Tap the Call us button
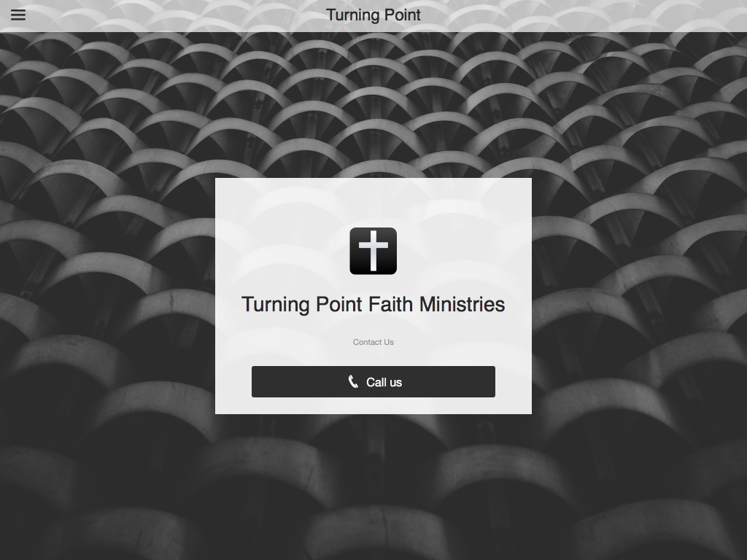Image resolution: width=747 pixels, height=560 pixels. click(x=373, y=381)
